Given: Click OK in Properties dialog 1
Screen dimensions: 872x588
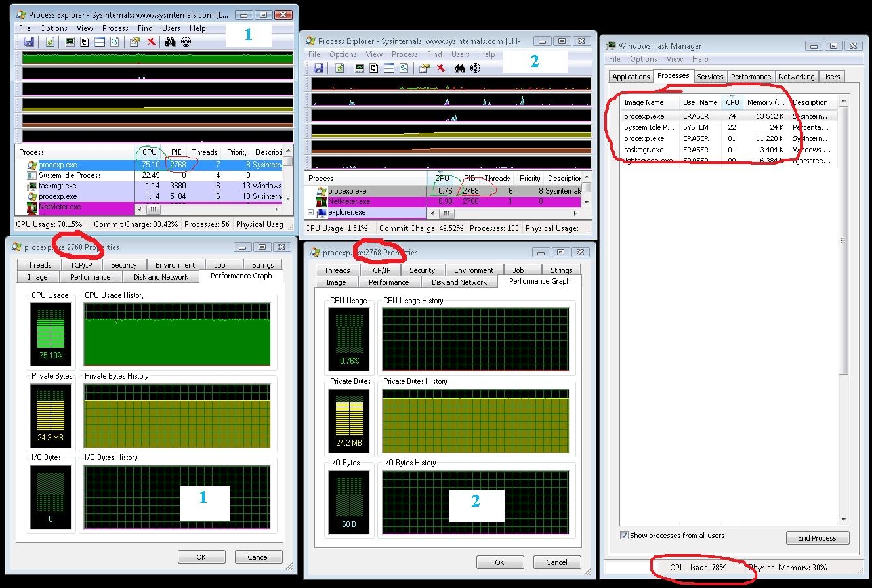Looking at the screenshot, I should 201,557.
